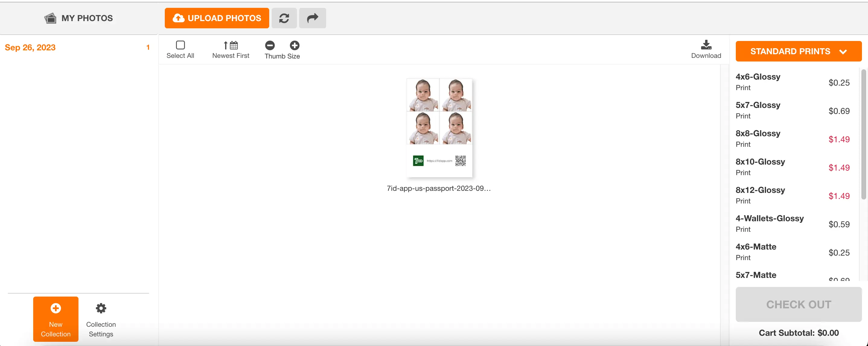The image size is (868, 346).
Task: Click the Collection Settings gear icon
Action: (x=101, y=308)
